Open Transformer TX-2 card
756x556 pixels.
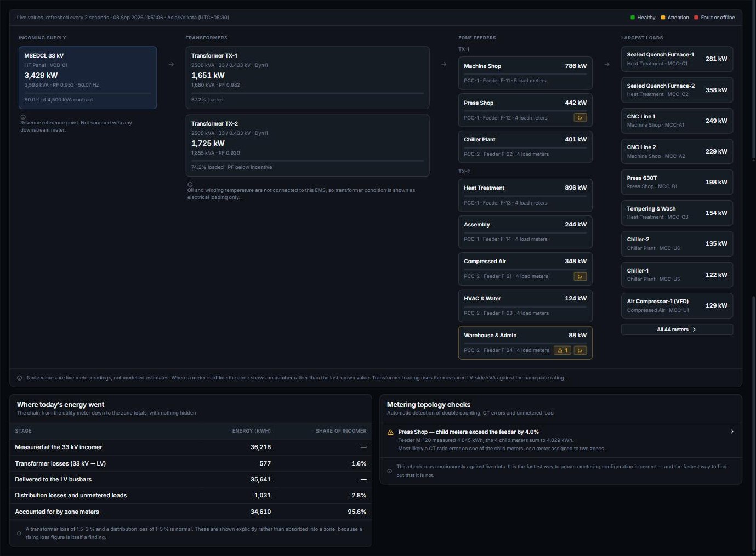click(x=308, y=145)
